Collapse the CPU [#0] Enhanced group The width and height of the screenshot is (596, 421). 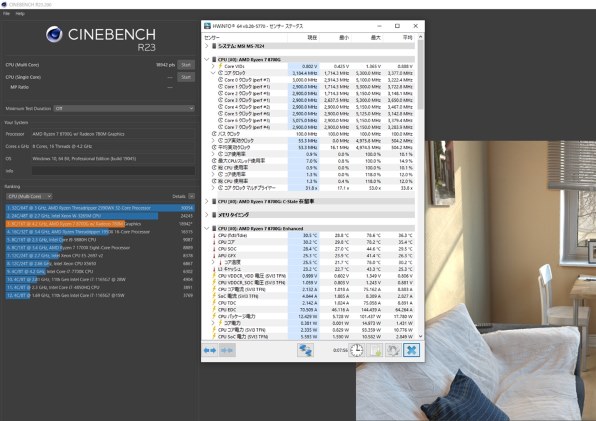click(206, 228)
